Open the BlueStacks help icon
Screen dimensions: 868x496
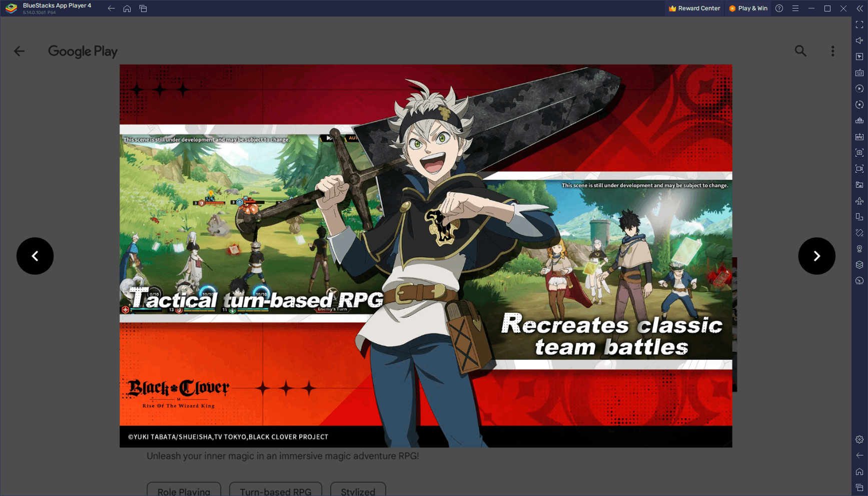779,9
